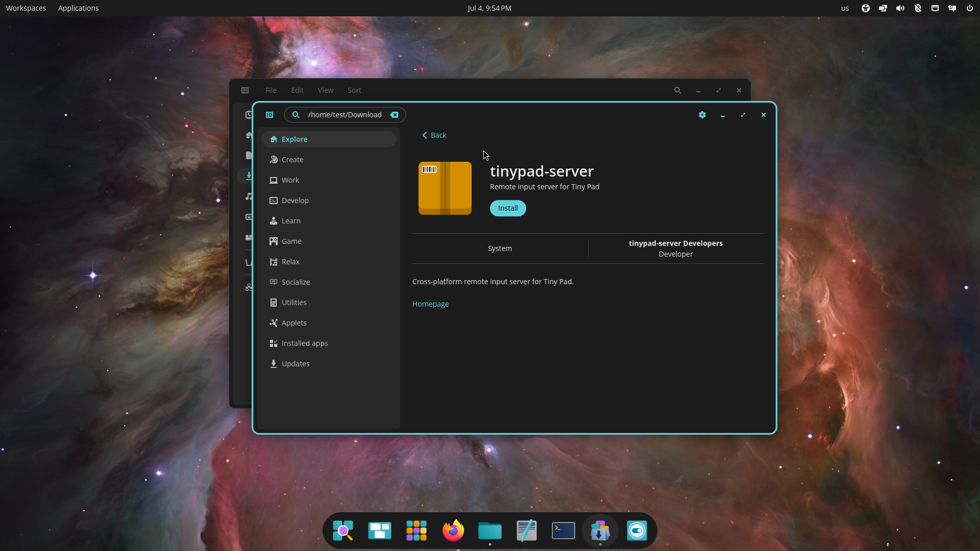Open the Socialize category
The height and width of the screenshot is (551, 980).
[329, 282]
